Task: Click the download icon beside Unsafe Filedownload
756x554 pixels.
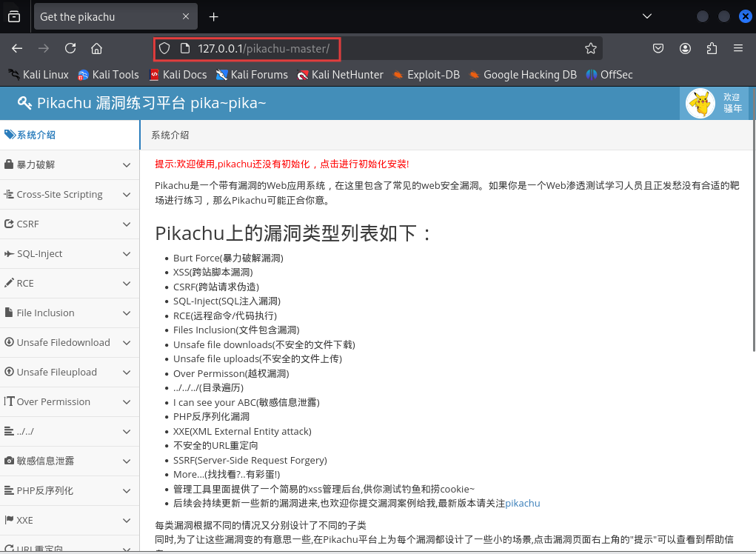Action: coord(9,342)
